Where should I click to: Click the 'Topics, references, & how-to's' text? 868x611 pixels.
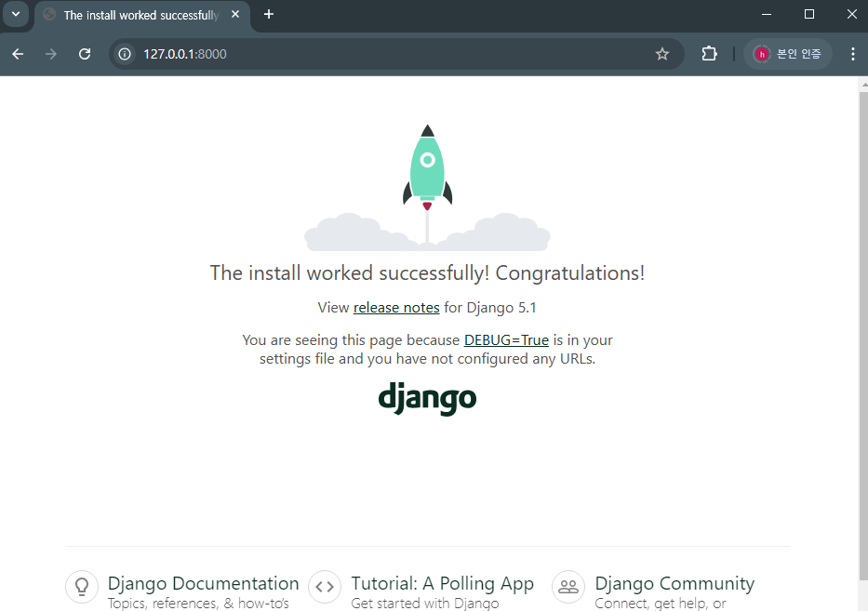click(198, 603)
